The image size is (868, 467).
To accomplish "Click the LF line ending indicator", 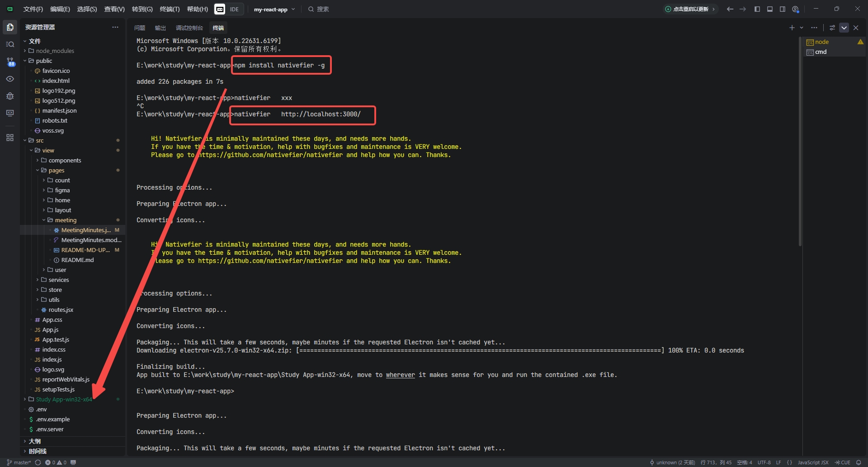I will (778, 462).
